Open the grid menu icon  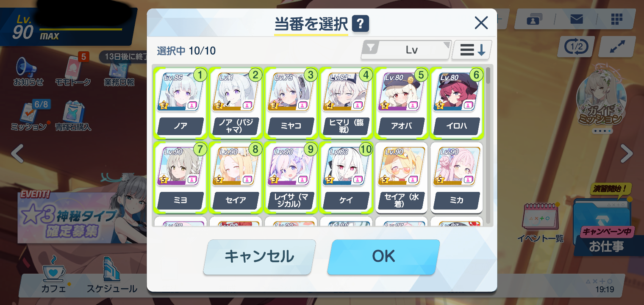coord(616,19)
